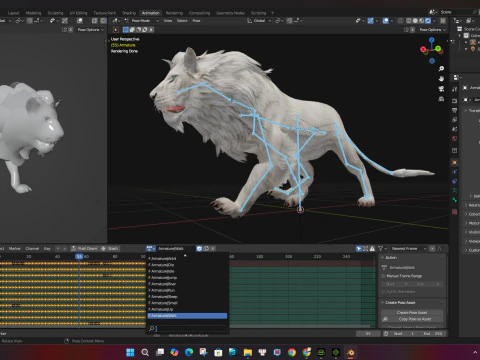Select ArmatureUp action from list
This screenshot has height=360, width=480.
tap(187, 309)
